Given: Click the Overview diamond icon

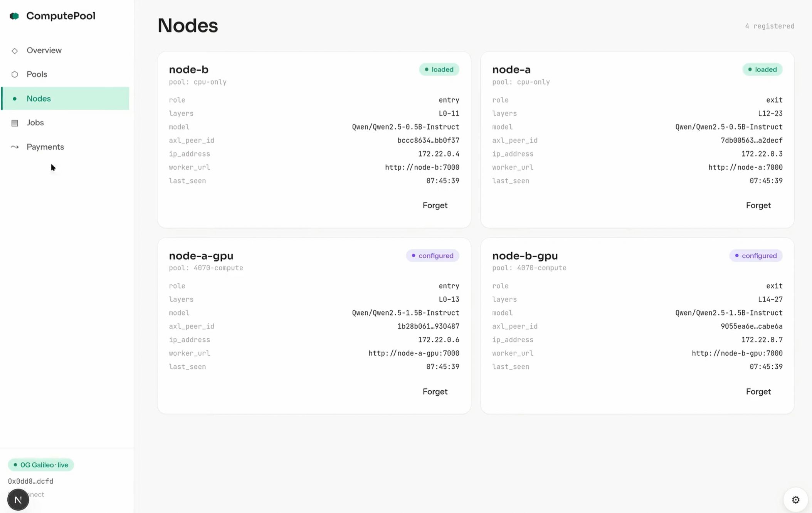Looking at the screenshot, I should [x=15, y=51].
